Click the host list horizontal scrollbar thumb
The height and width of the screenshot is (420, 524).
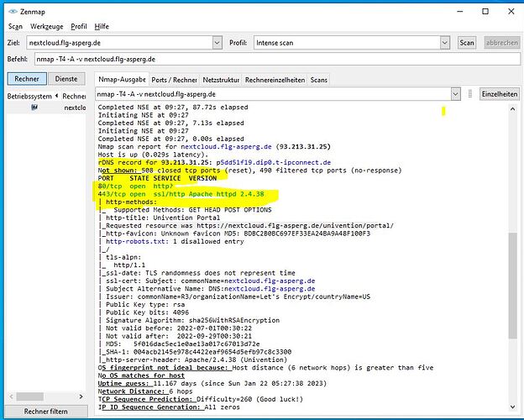(30, 396)
